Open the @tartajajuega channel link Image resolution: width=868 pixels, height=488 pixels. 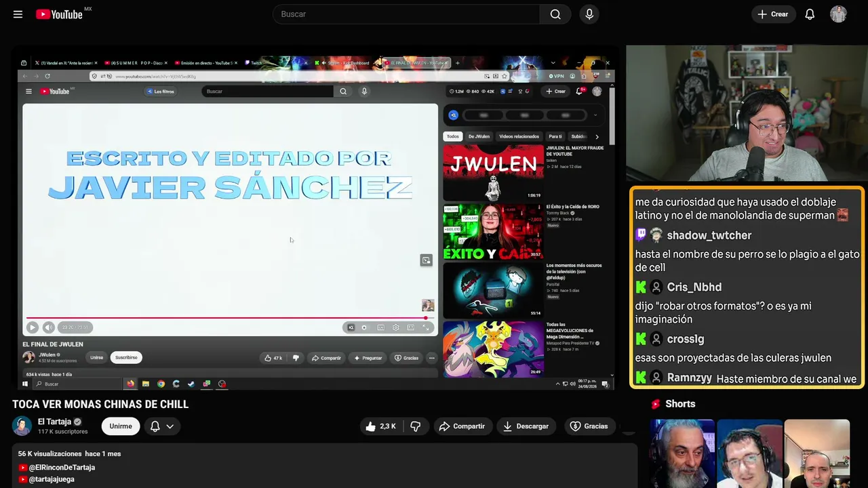[52, 479]
